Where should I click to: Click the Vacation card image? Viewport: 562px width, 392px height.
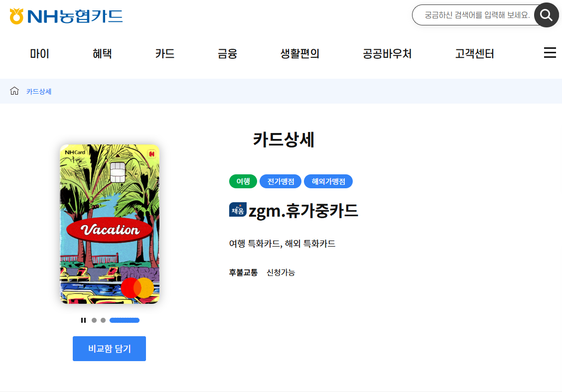click(x=110, y=224)
